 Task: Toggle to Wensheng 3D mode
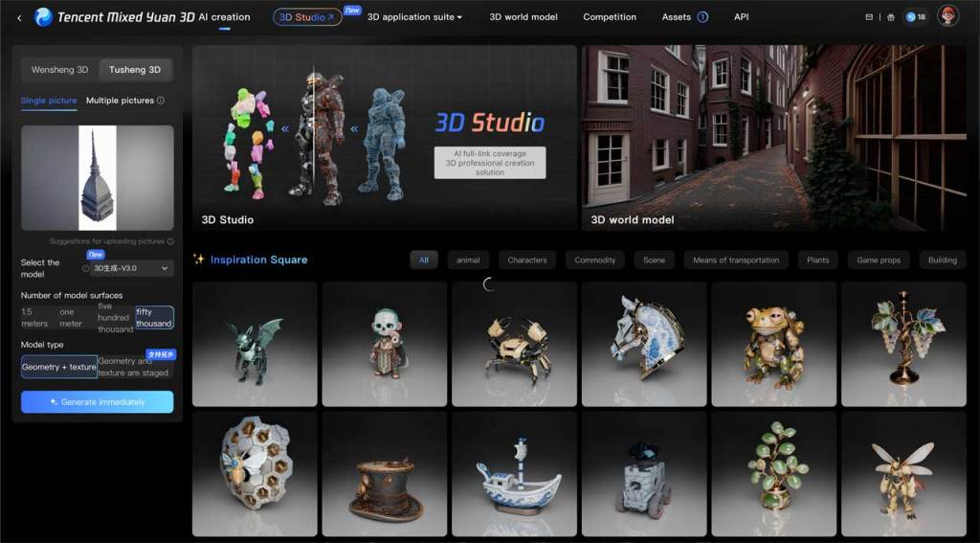(x=59, y=70)
